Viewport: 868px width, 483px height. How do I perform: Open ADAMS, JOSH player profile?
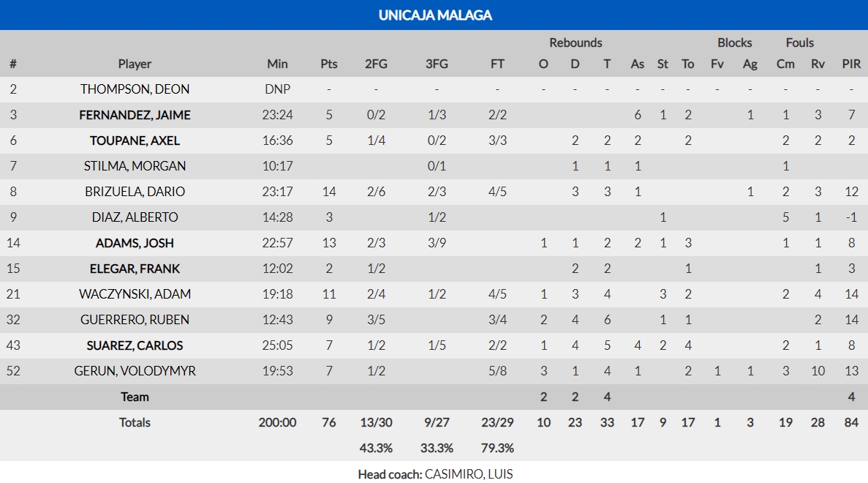click(x=135, y=243)
